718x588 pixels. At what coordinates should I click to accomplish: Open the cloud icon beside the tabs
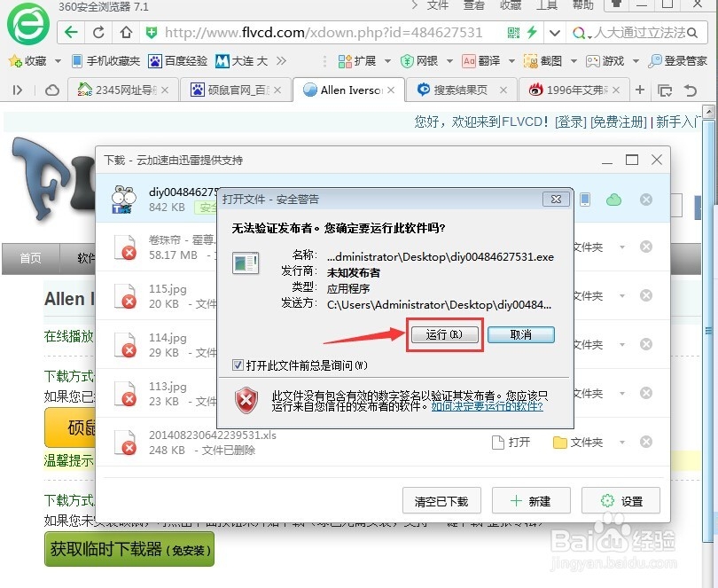tap(52, 90)
